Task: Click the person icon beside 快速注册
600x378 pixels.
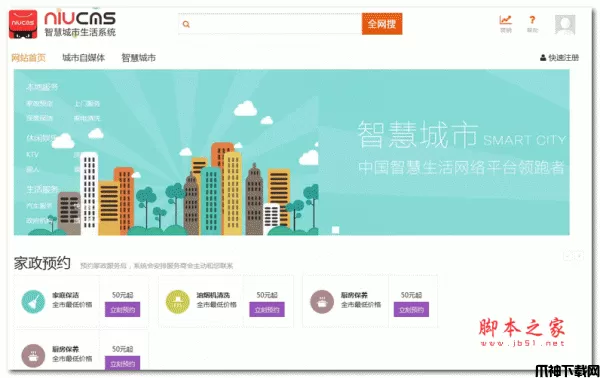Action: tap(543, 58)
